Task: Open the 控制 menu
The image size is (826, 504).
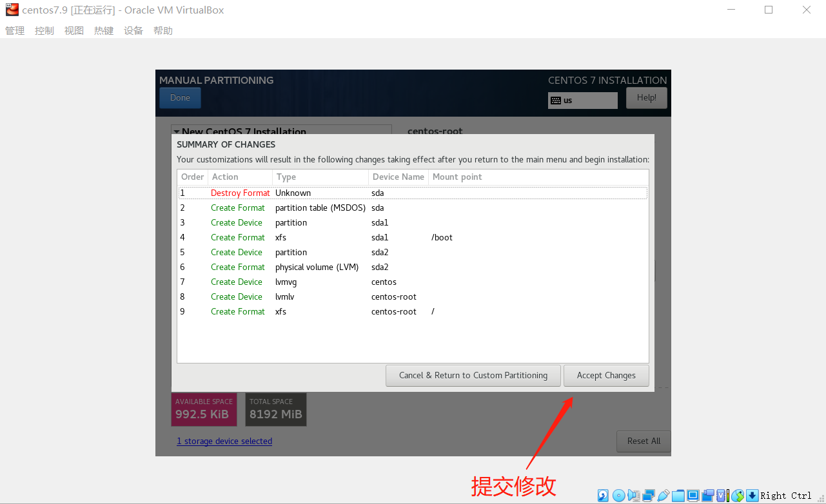Action: click(44, 31)
